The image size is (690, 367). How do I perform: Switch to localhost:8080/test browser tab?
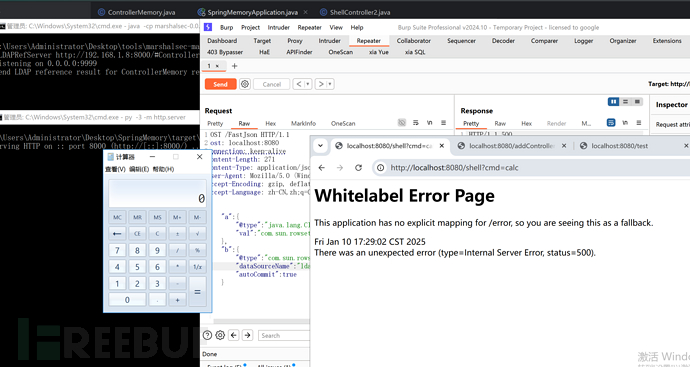(x=620, y=146)
